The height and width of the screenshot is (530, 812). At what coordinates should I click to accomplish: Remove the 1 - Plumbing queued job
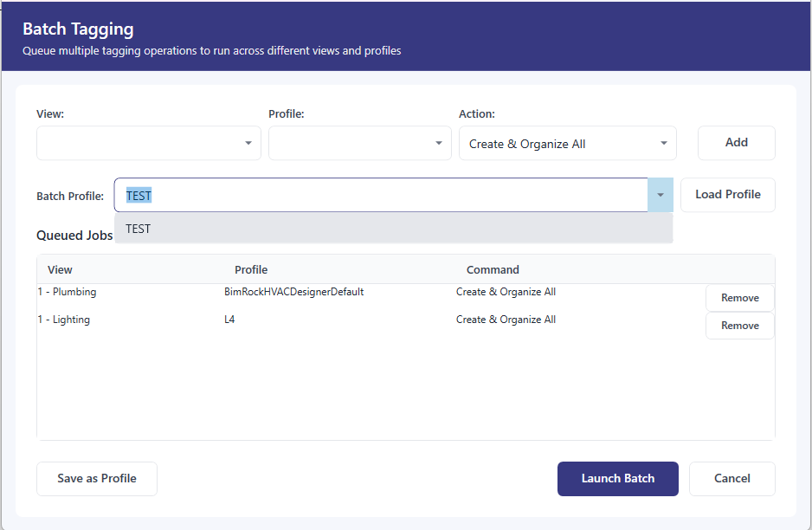pyautogui.click(x=739, y=297)
